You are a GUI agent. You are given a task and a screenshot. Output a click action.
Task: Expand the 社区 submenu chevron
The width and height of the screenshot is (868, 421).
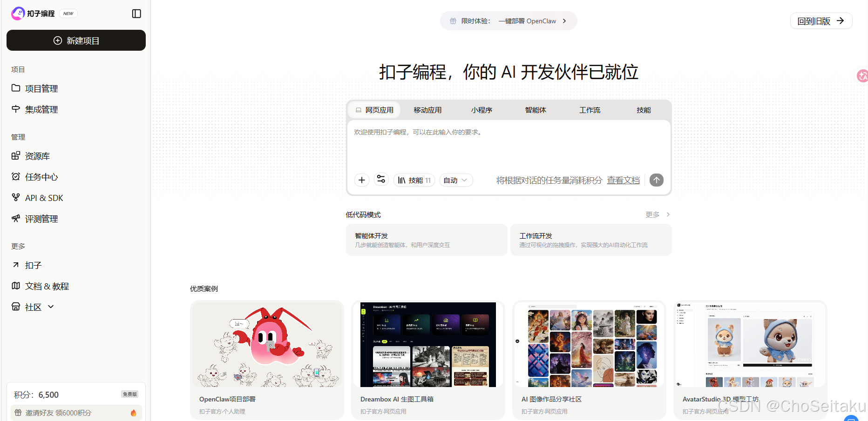(x=51, y=307)
